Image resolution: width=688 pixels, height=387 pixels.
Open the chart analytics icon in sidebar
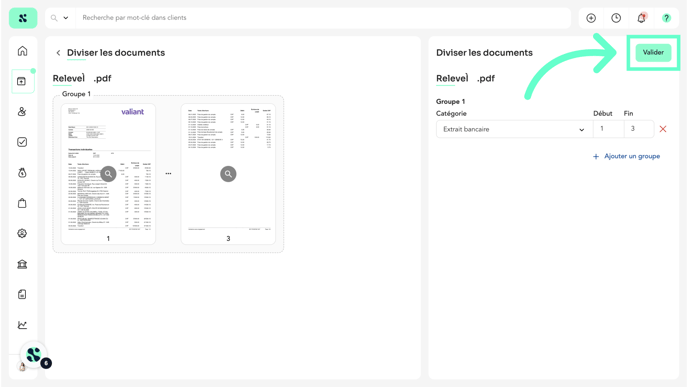point(22,325)
